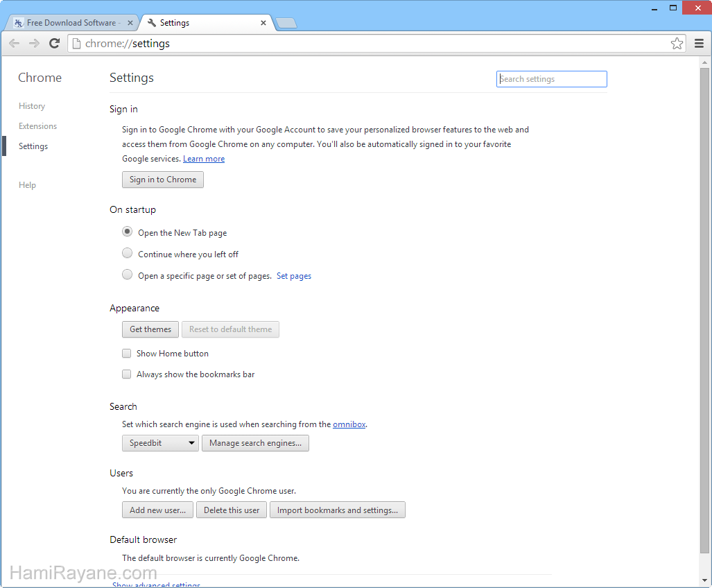Click the page icon in address bar
This screenshot has width=712, height=588.
[x=77, y=44]
